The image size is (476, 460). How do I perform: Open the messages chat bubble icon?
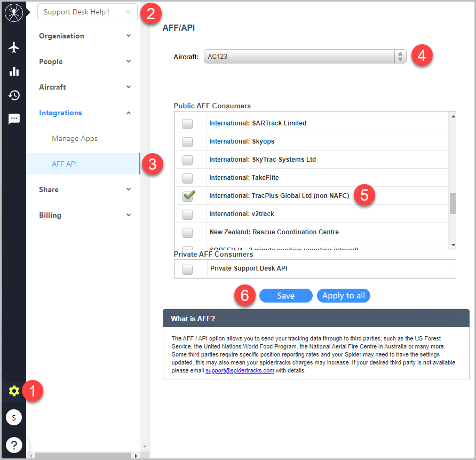14,119
